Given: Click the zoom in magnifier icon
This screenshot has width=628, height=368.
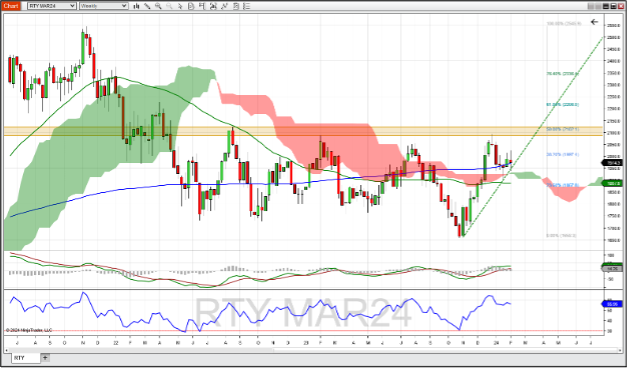Looking at the screenshot, I should pos(158,6).
